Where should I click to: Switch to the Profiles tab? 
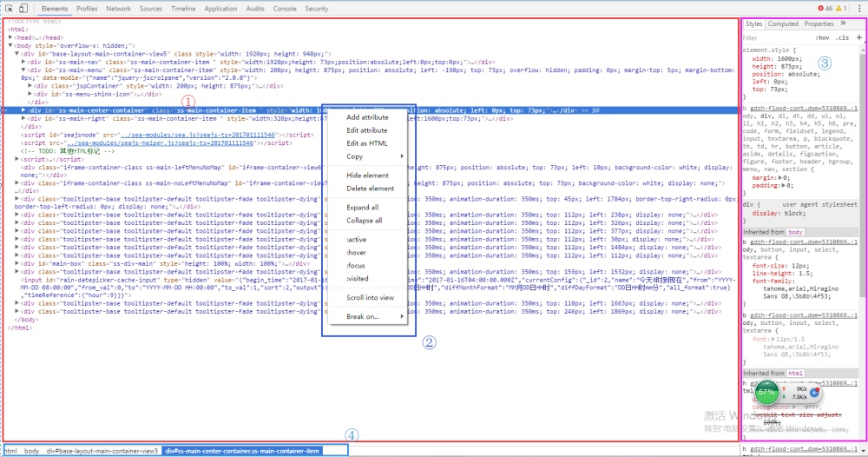87,9
